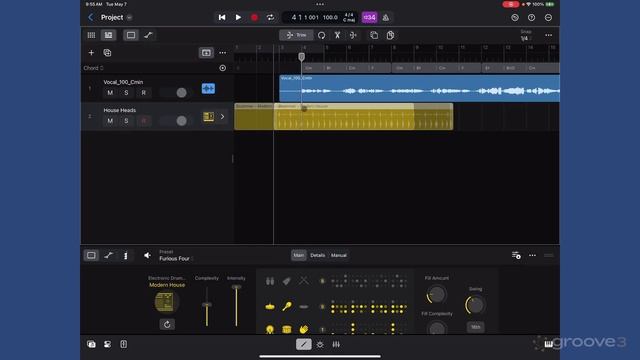Screen dimensions: 640x360
Task: Click the Chord track circle button
Action: click(x=222, y=68)
